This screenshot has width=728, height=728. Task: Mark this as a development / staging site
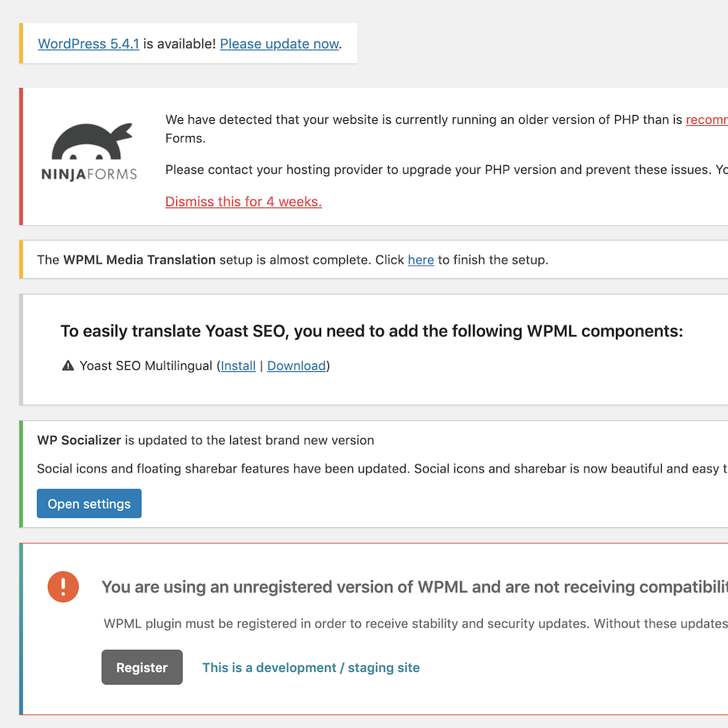click(x=311, y=668)
